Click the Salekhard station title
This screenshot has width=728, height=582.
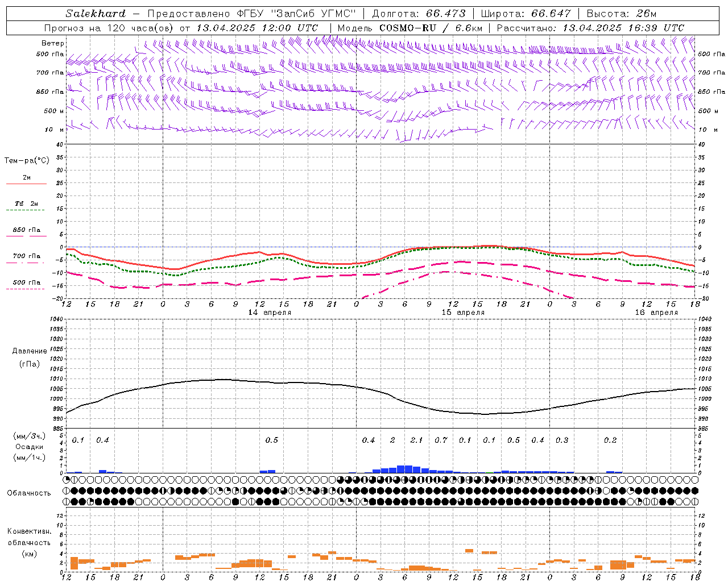(96, 14)
